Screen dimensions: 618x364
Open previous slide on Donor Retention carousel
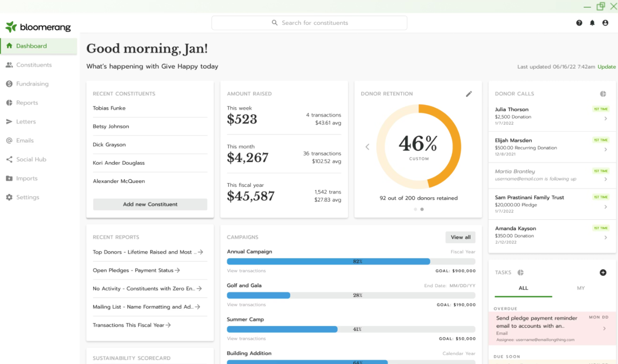pyautogui.click(x=367, y=146)
